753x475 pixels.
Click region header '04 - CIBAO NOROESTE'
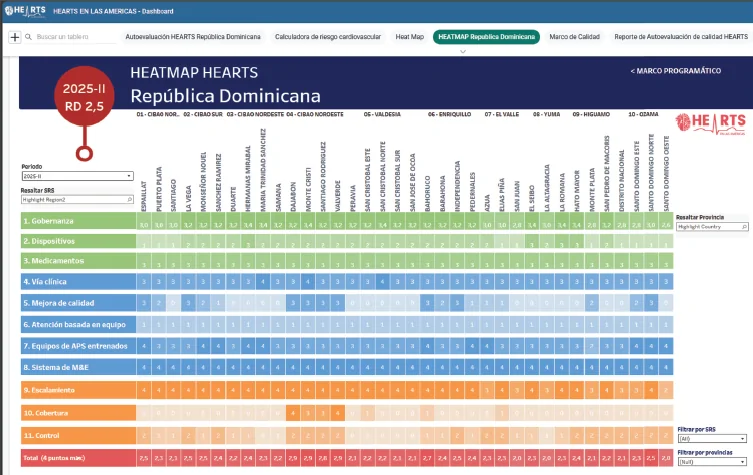click(x=315, y=114)
